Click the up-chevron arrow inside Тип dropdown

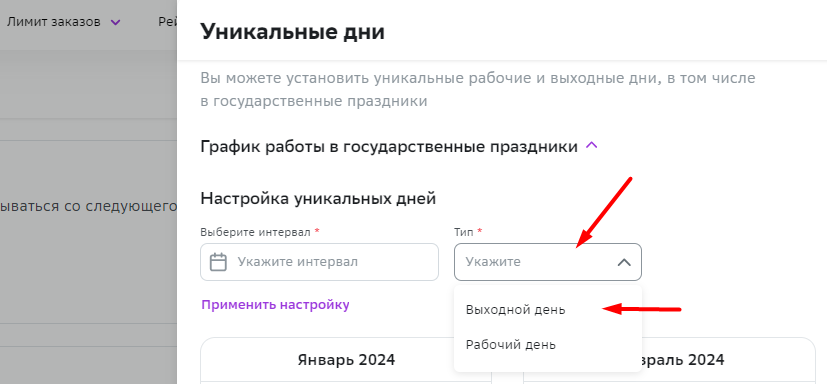(x=624, y=262)
